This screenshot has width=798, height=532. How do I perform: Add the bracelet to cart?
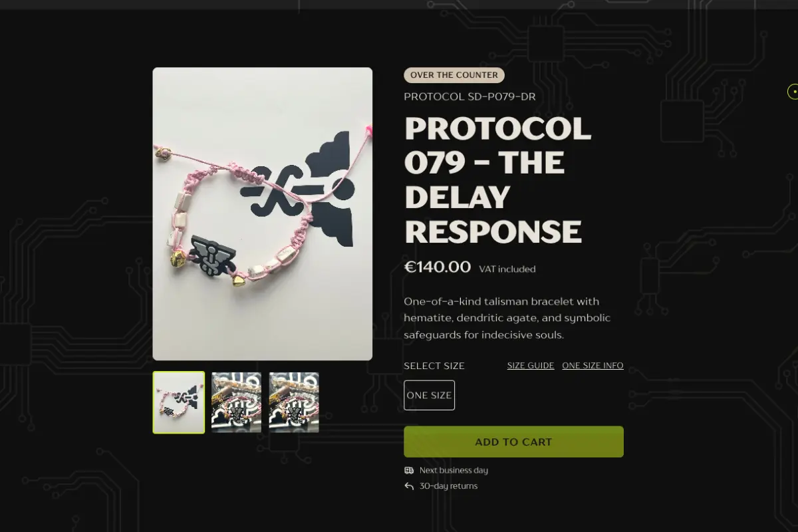coord(513,442)
